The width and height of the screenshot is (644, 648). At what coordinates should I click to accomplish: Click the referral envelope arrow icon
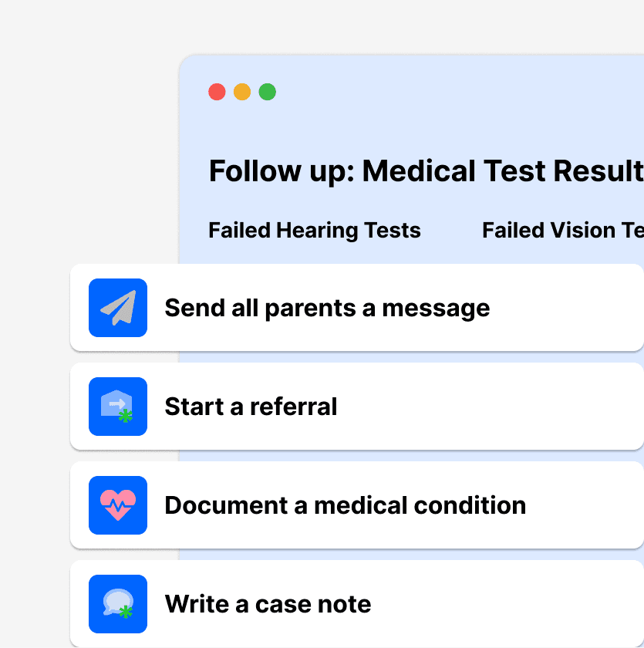pyautogui.click(x=118, y=407)
